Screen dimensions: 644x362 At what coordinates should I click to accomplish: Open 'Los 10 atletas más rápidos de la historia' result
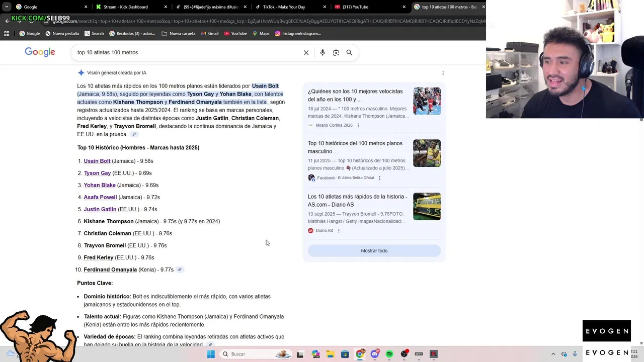[x=358, y=201]
